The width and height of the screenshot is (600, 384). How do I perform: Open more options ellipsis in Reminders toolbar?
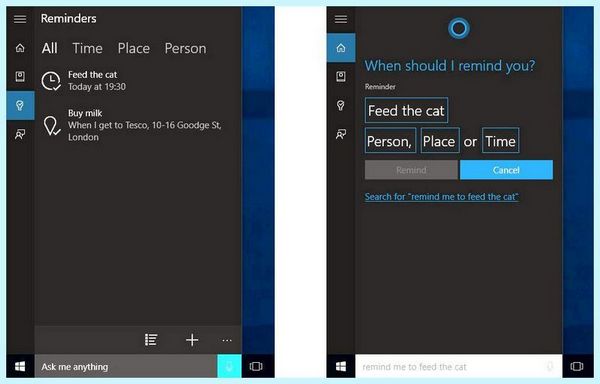pos(227,340)
